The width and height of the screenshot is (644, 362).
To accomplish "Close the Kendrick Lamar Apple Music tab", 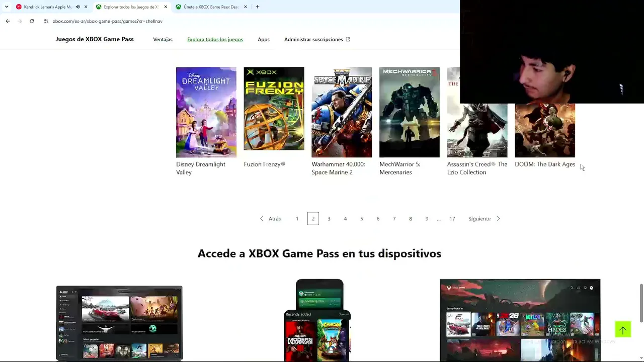I will pyautogui.click(x=86, y=7).
